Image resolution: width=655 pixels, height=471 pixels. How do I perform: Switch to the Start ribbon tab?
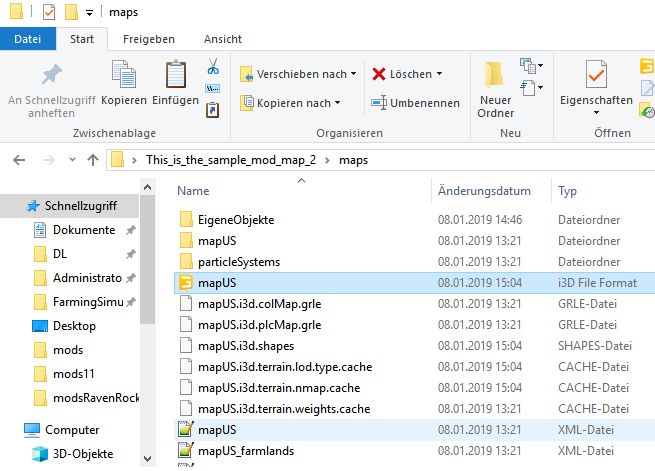tap(82, 39)
